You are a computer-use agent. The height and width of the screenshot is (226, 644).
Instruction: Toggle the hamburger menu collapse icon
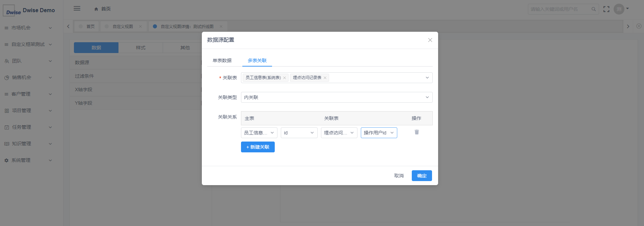pos(77,8)
